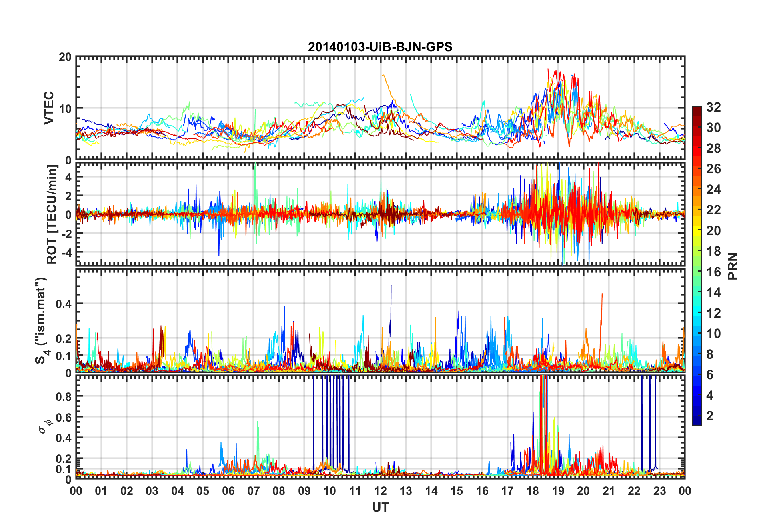The image size is (761, 532).
Task: Click the sigma-phi panel tick label 0.1
Action: point(64,469)
